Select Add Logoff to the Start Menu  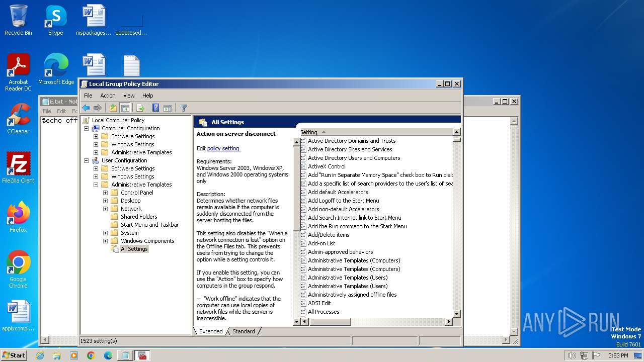pos(344,201)
